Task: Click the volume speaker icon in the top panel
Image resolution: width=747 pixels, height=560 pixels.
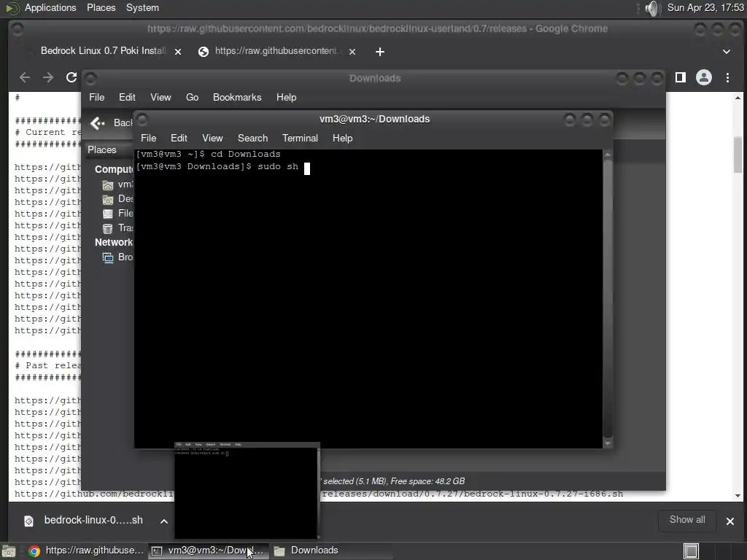Action: (x=651, y=8)
